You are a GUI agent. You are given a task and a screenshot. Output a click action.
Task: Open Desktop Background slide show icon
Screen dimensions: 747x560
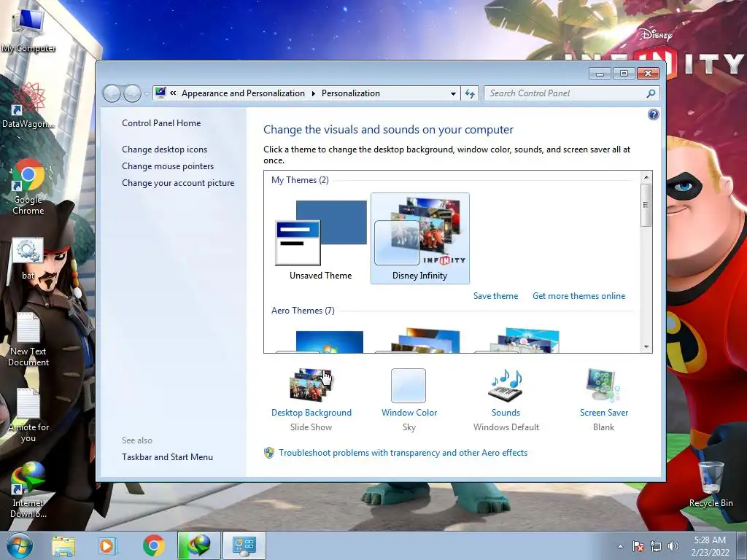click(311, 385)
